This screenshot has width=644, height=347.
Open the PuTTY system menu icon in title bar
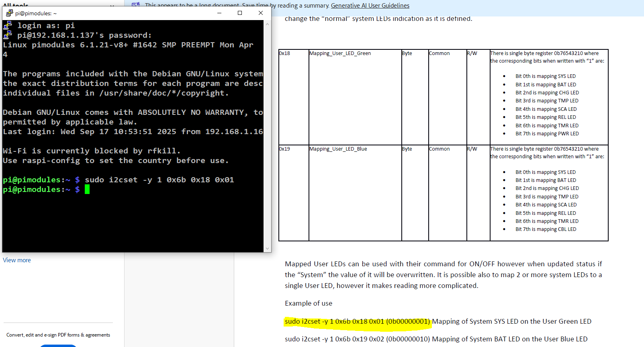(9, 13)
